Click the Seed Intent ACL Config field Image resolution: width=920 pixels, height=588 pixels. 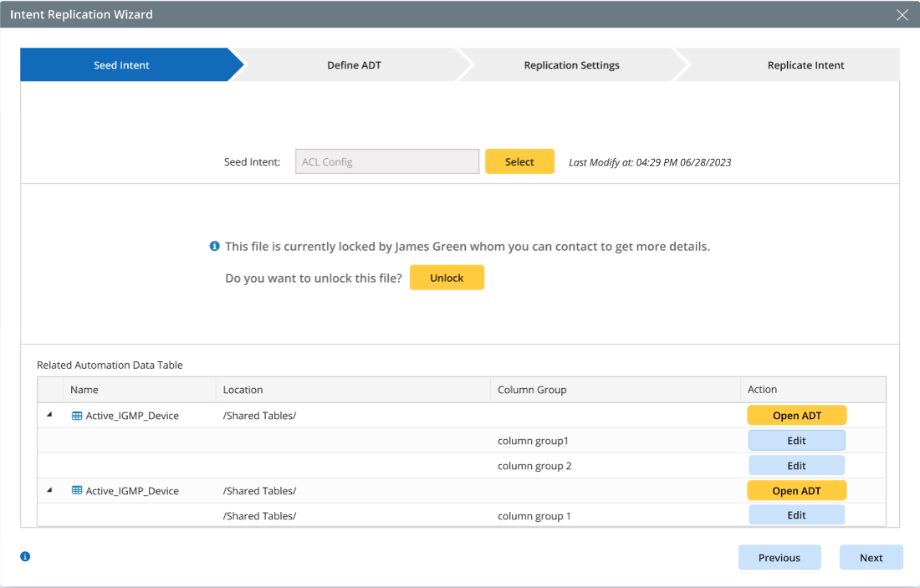click(386, 162)
